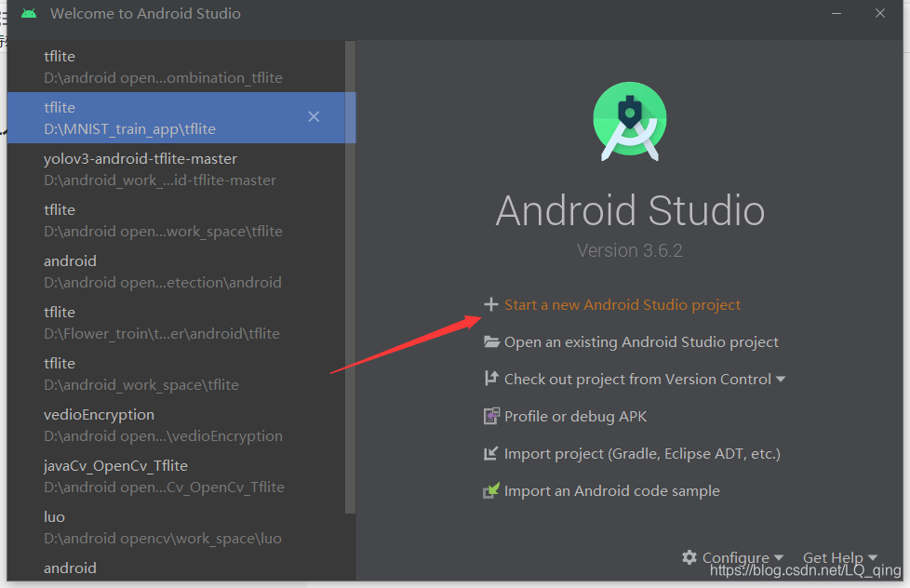Open vedioEncryption recent project
Screen dimensions: 910x588
pyautogui.click(x=176, y=424)
